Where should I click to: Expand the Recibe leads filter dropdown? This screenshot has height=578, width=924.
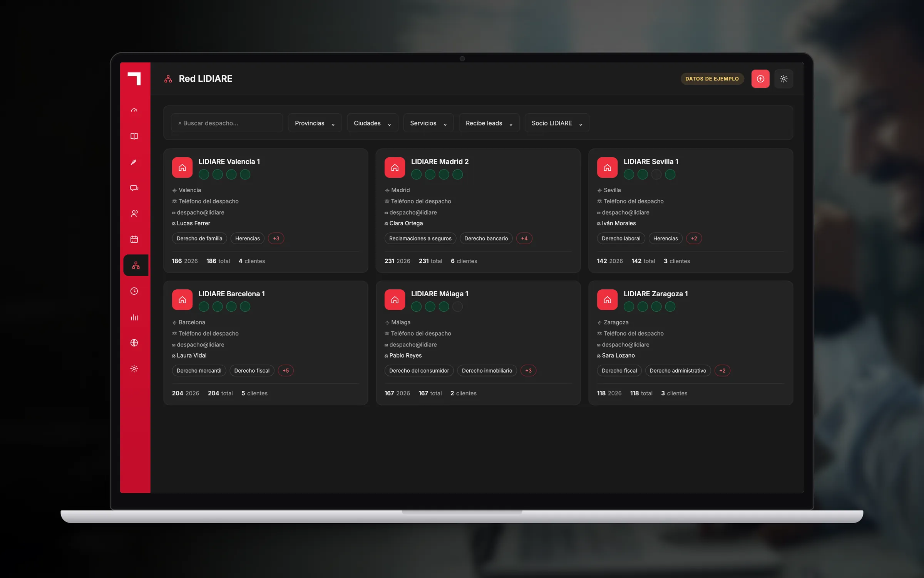(x=489, y=123)
